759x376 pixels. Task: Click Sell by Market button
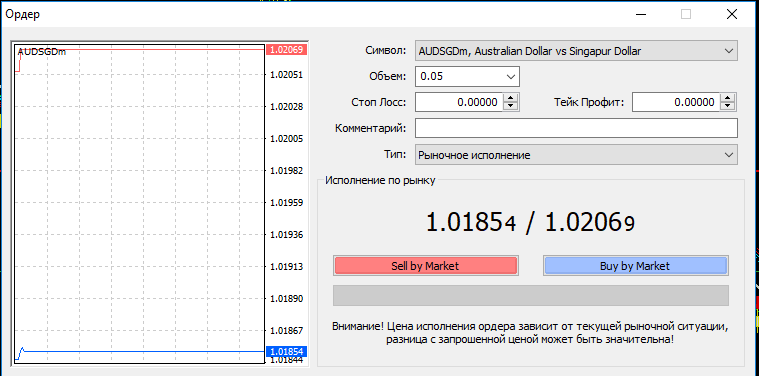coord(425,266)
